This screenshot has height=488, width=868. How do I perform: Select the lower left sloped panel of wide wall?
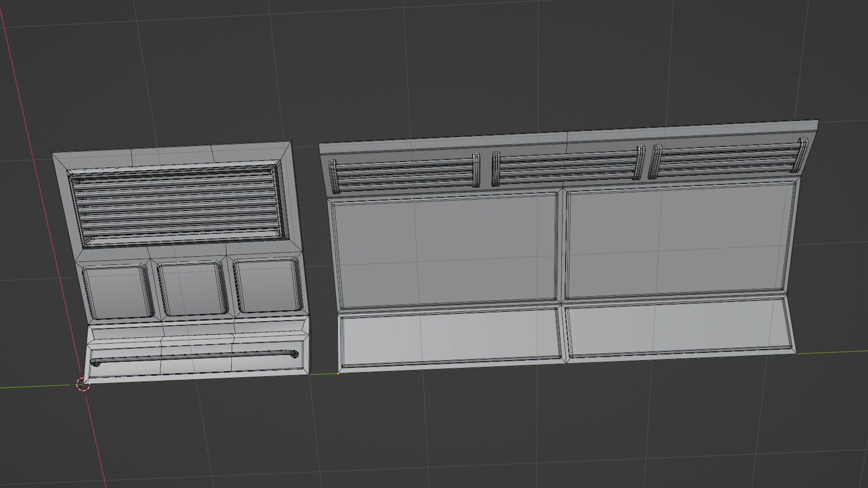pyautogui.click(x=451, y=337)
